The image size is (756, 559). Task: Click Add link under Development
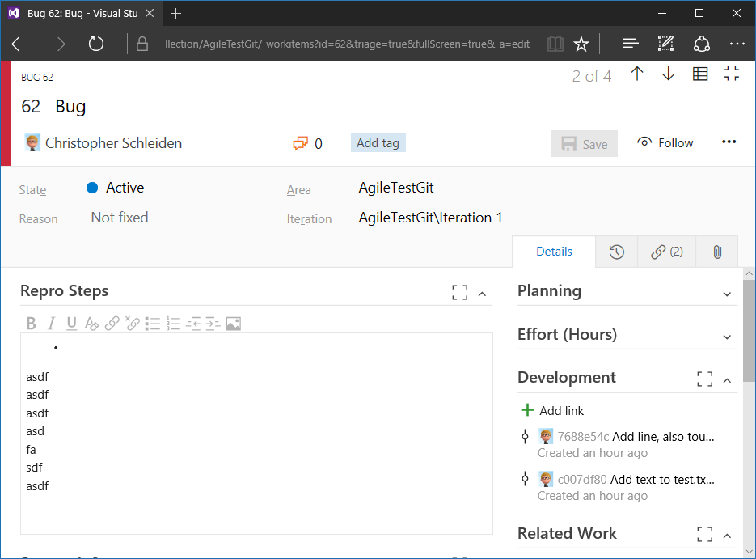552,410
